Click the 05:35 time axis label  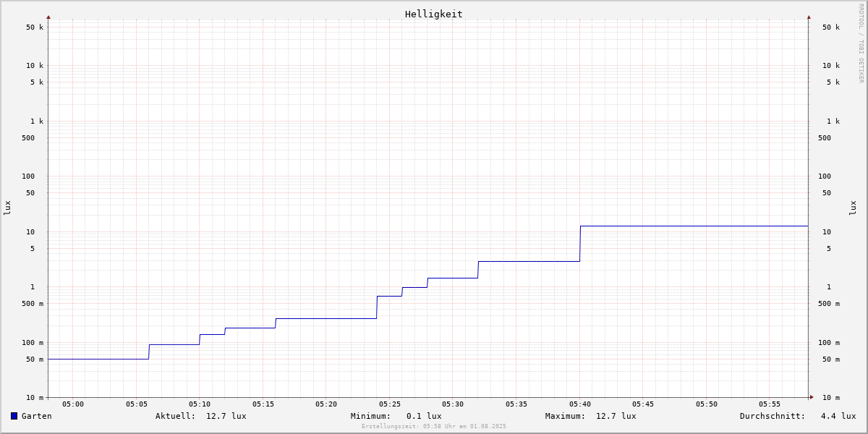[516, 404]
